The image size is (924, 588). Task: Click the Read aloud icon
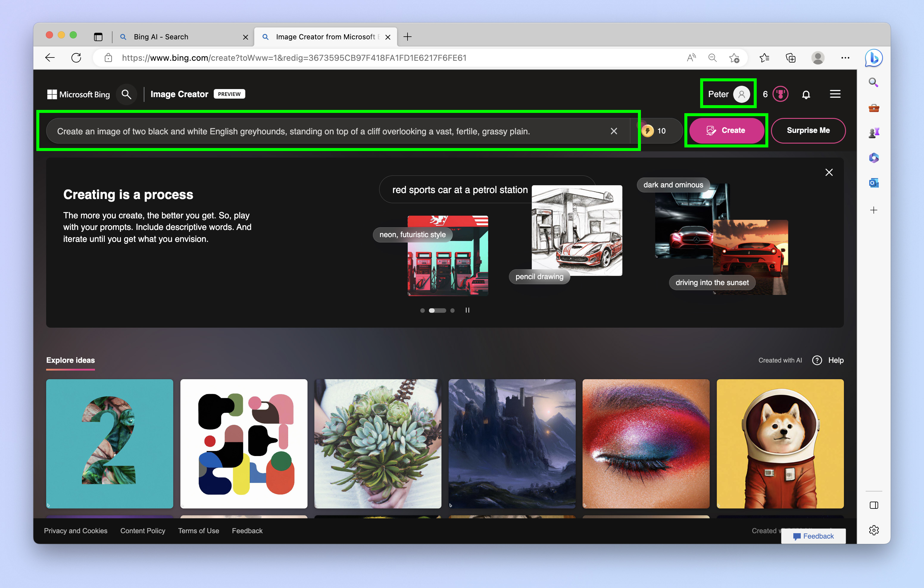tap(691, 58)
